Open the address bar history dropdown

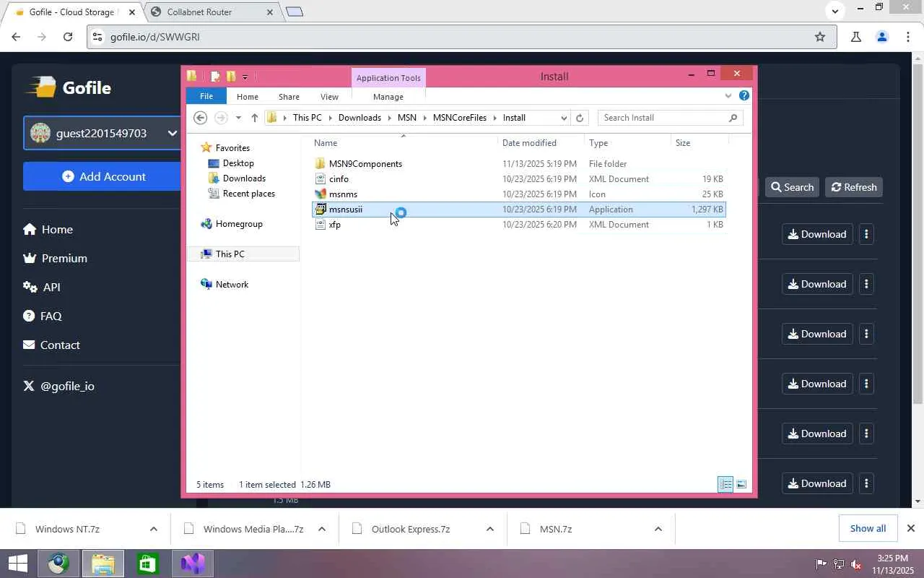click(564, 118)
